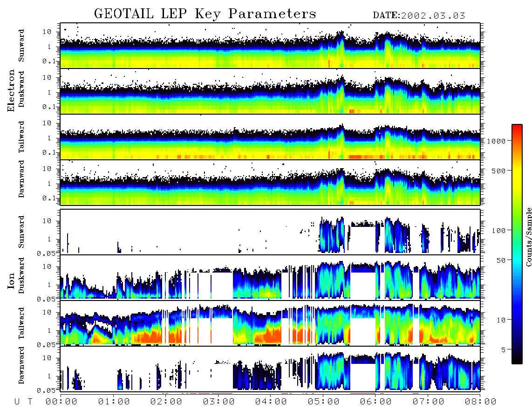Click the Ion "Tailward" axis label

click(x=21, y=323)
